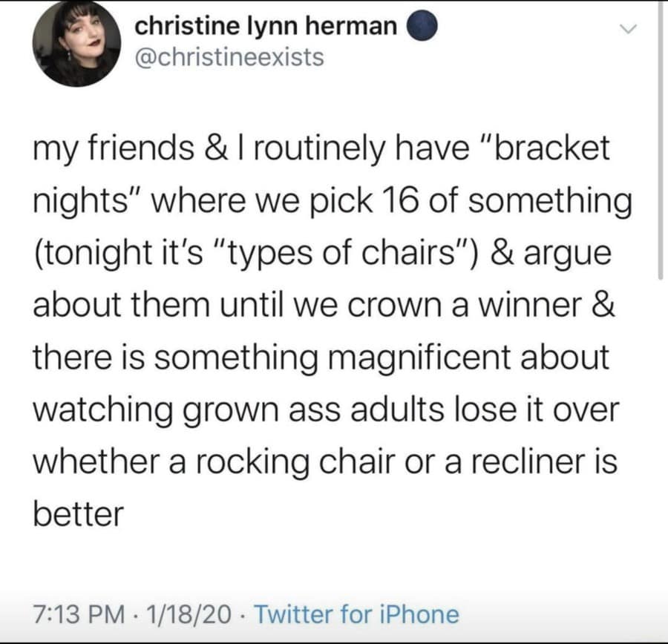Open the display name "christine lynn herman"

click(x=266, y=27)
